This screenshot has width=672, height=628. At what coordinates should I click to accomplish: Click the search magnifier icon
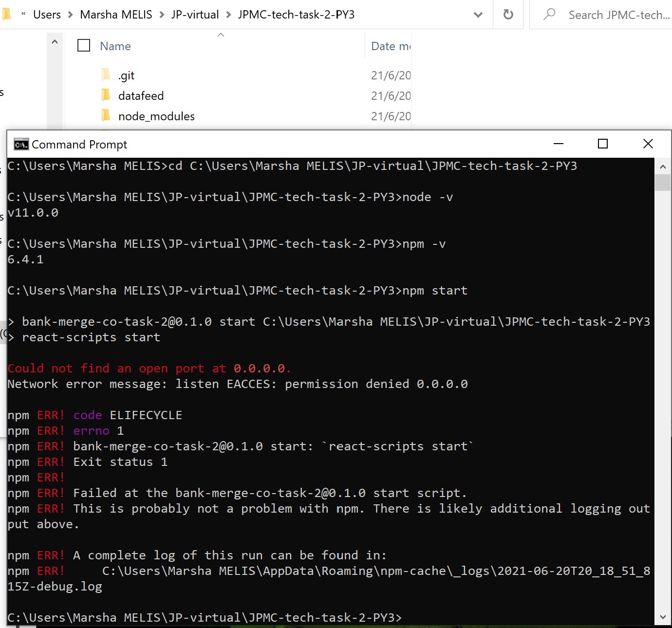point(549,15)
